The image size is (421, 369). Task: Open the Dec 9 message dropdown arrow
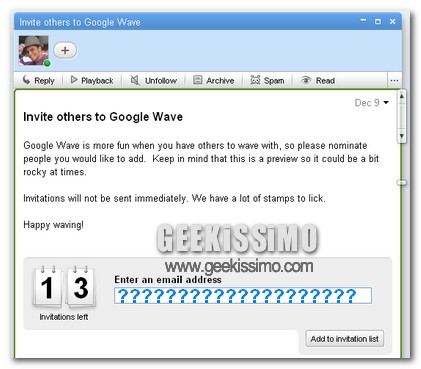coord(386,102)
